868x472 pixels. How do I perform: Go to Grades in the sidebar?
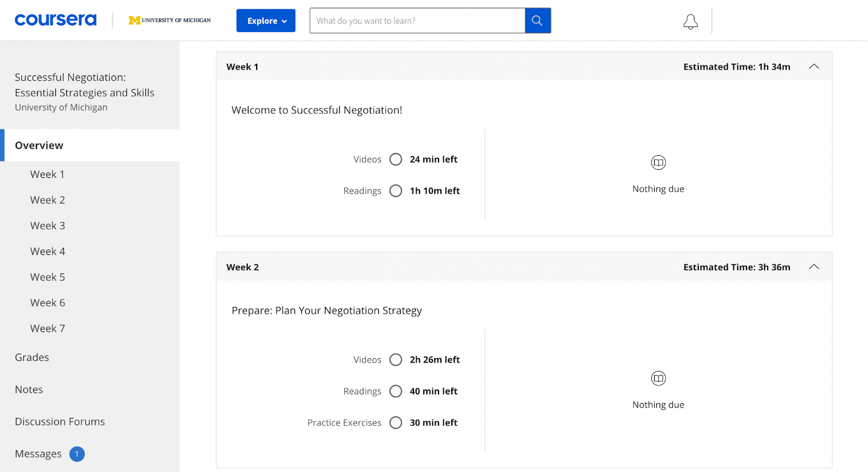coord(32,358)
